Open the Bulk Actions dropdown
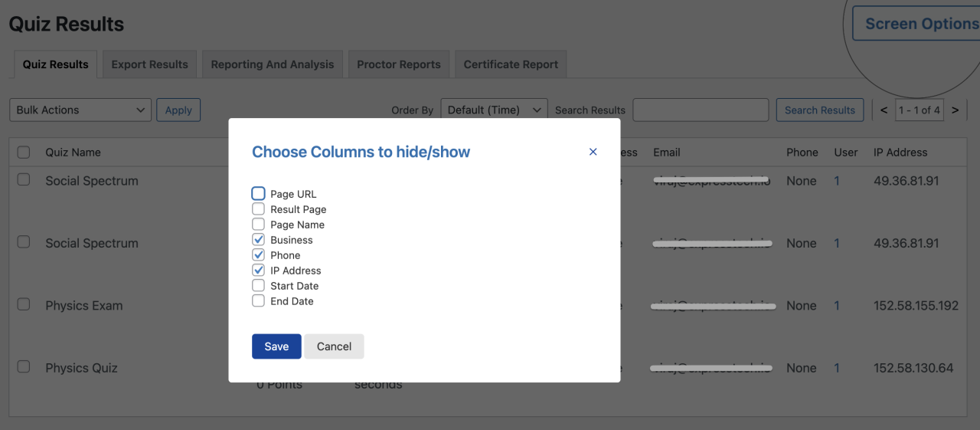This screenshot has width=980, height=430. click(x=80, y=110)
